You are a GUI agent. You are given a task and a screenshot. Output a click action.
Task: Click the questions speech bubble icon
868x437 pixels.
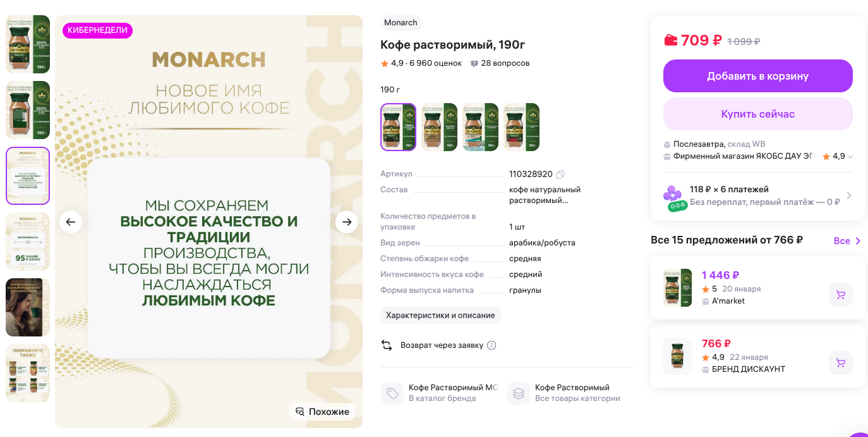coord(474,63)
